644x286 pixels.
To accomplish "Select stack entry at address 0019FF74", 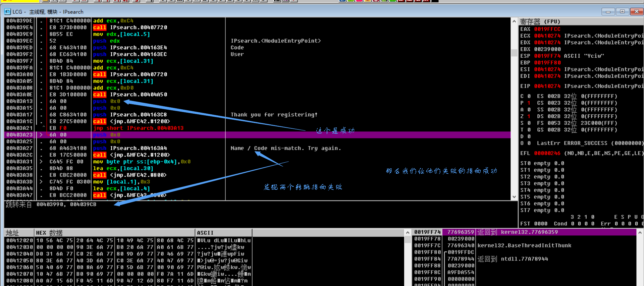I will [525, 232].
